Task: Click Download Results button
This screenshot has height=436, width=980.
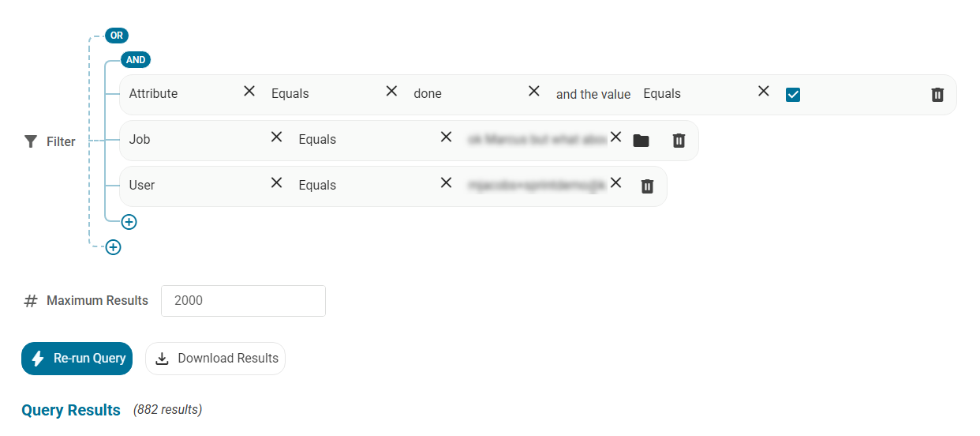Action: point(215,359)
